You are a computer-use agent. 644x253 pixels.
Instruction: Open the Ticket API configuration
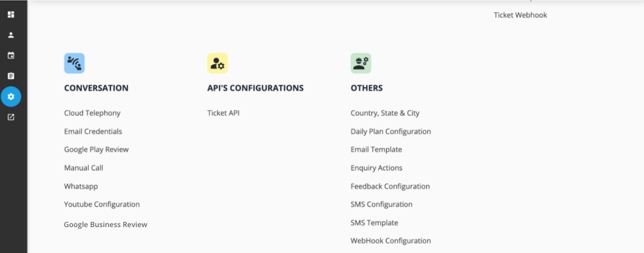(x=223, y=113)
